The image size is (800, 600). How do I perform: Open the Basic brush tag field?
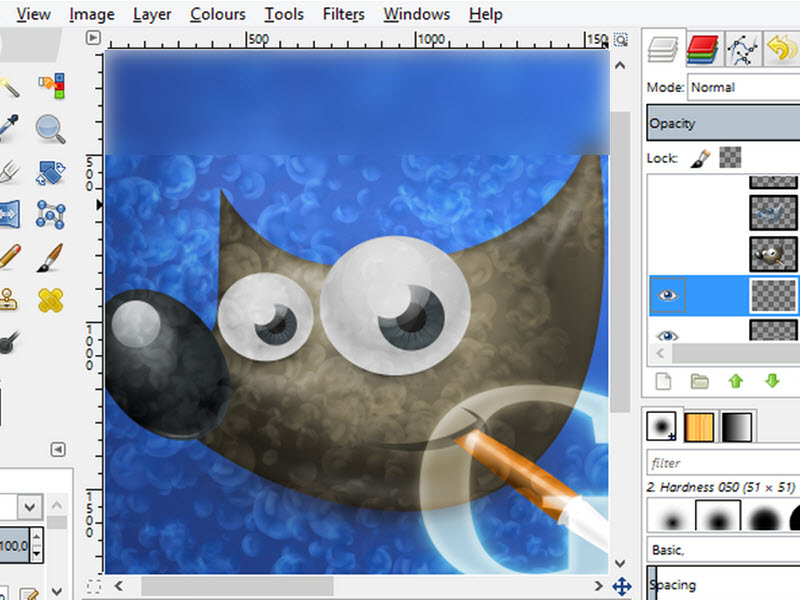723,549
